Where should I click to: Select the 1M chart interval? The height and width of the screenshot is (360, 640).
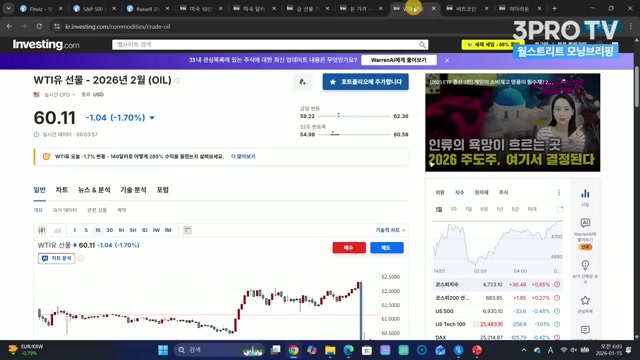(x=168, y=230)
